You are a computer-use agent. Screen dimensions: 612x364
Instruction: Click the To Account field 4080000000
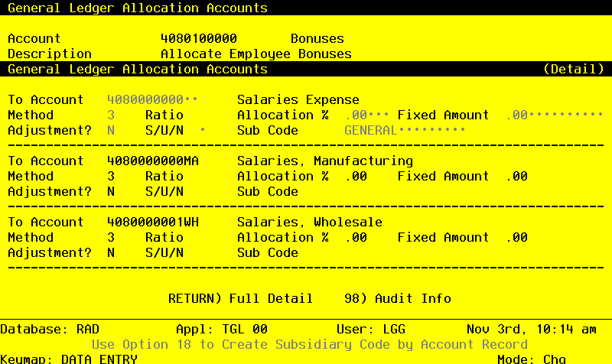(x=152, y=99)
